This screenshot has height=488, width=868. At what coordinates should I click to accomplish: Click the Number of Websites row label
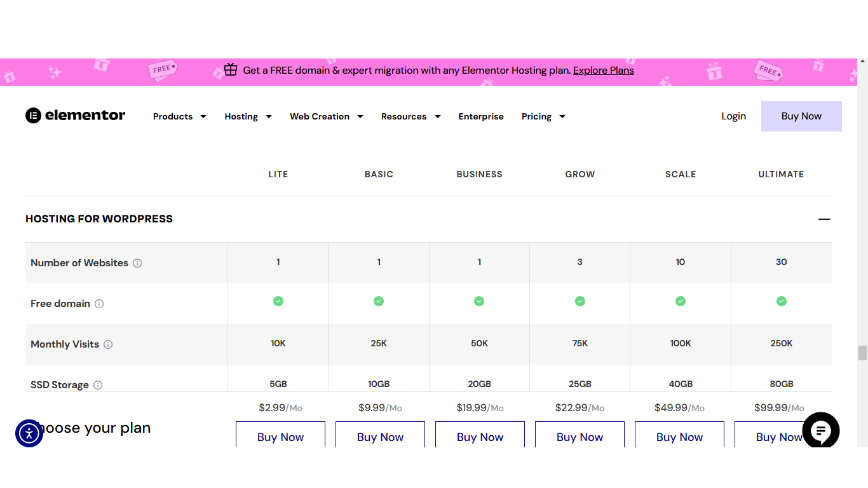[79, 263]
